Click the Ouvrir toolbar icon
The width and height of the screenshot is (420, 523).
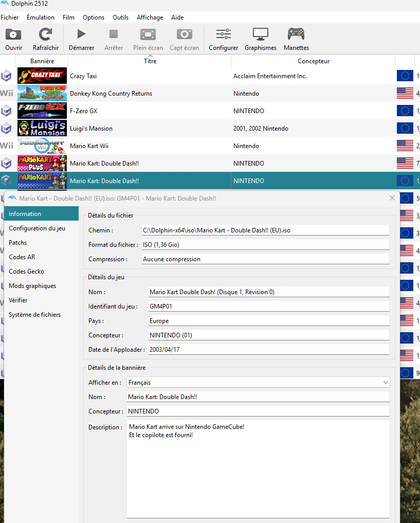pyautogui.click(x=14, y=35)
